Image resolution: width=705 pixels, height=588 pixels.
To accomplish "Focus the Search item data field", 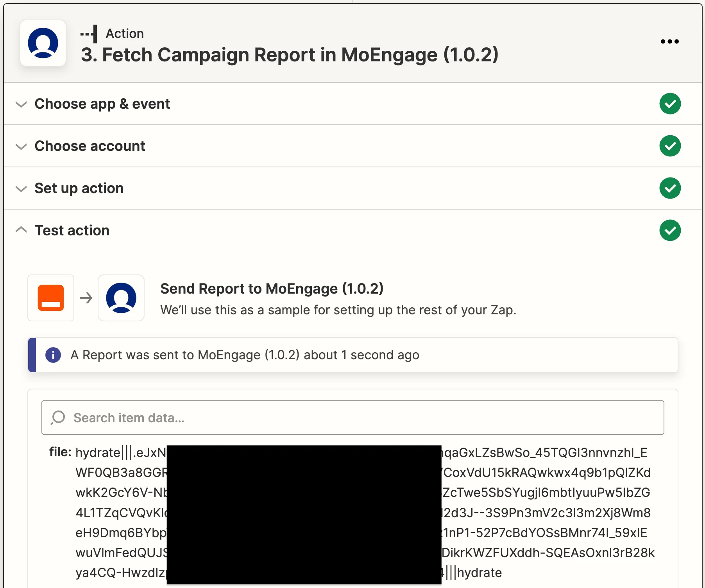I will tap(352, 418).
